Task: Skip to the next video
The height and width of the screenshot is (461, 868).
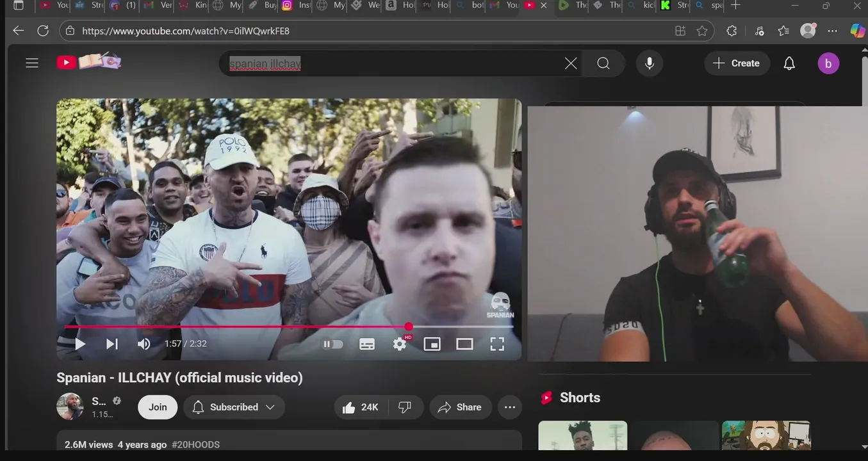Action: [x=111, y=344]
